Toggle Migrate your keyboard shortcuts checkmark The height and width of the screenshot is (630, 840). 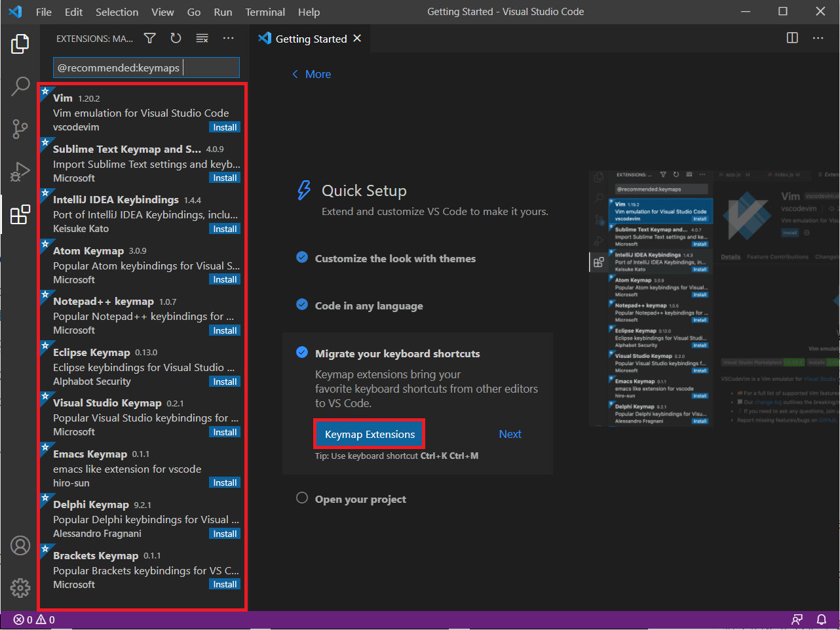302,352
